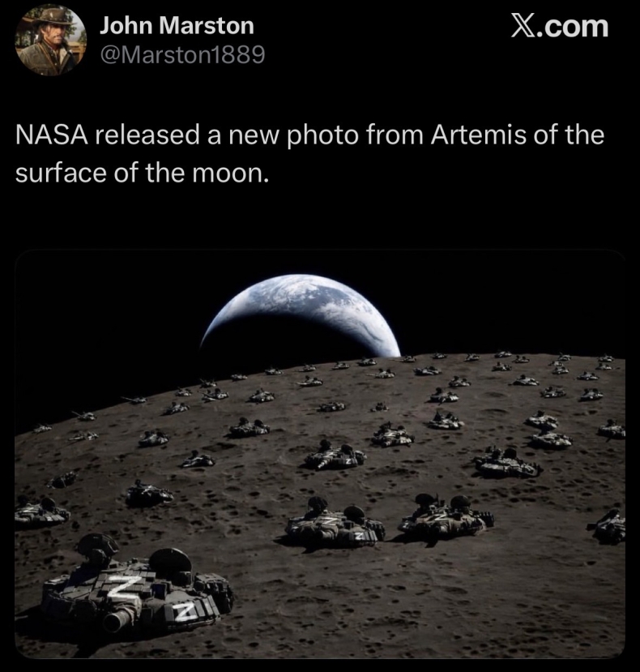Open the John Marston display name link

point(177,26)
